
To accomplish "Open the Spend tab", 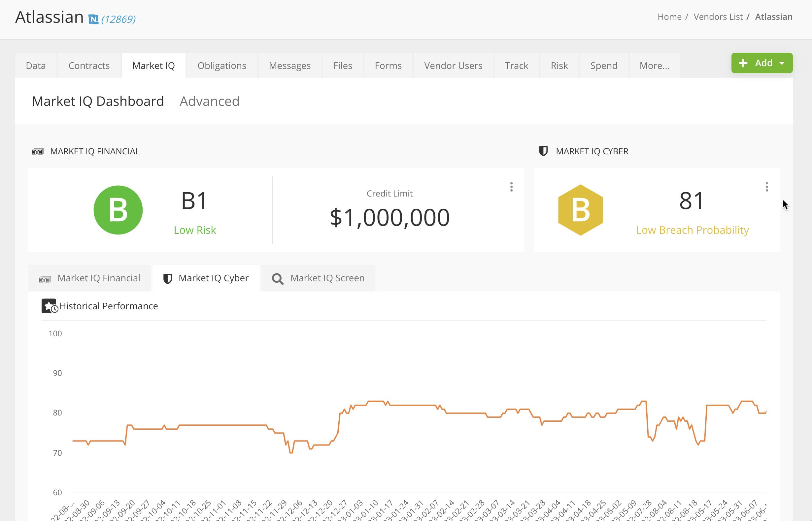I will (x=603, y=66).
